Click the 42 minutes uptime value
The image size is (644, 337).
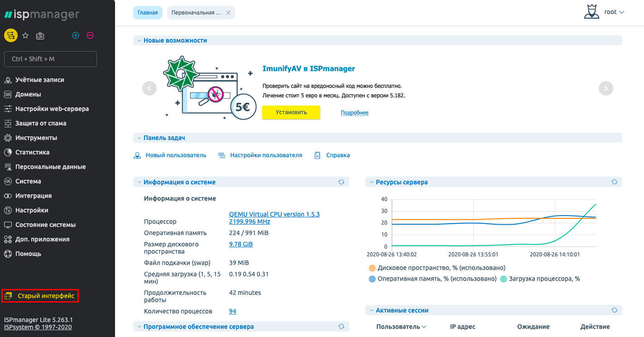(x=245, y=293)
